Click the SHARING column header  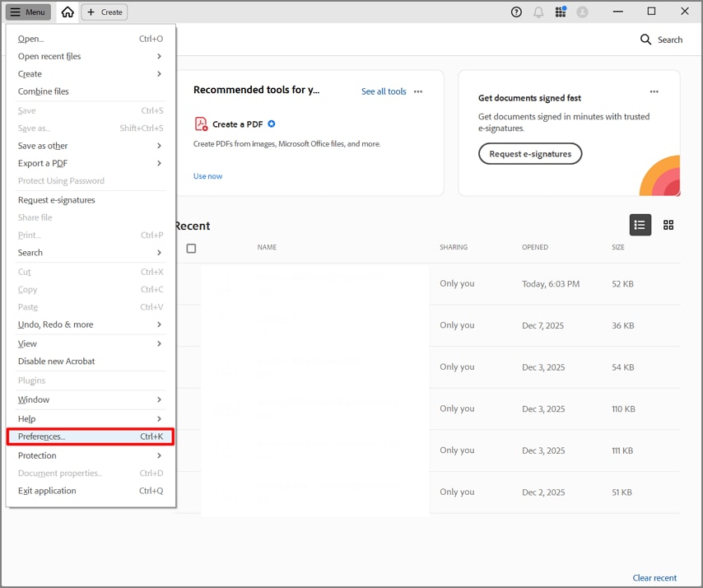point(454,247)
